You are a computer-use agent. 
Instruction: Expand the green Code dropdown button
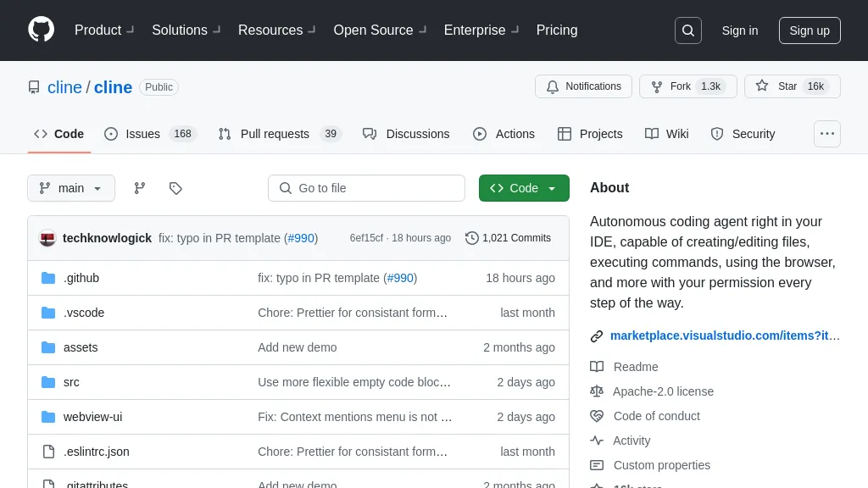[524, 188]
